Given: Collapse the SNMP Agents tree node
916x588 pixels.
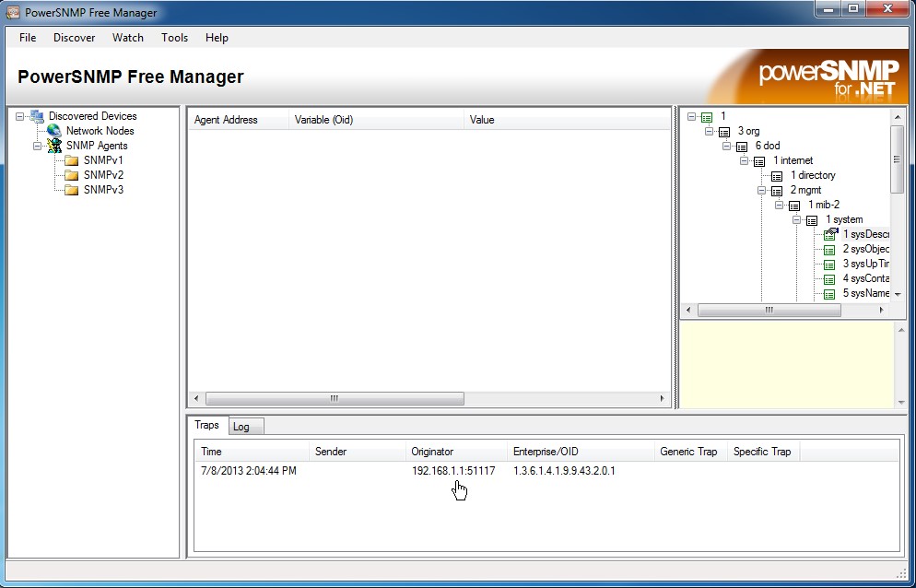Looking at the screenshot, I should coord(38,146).
